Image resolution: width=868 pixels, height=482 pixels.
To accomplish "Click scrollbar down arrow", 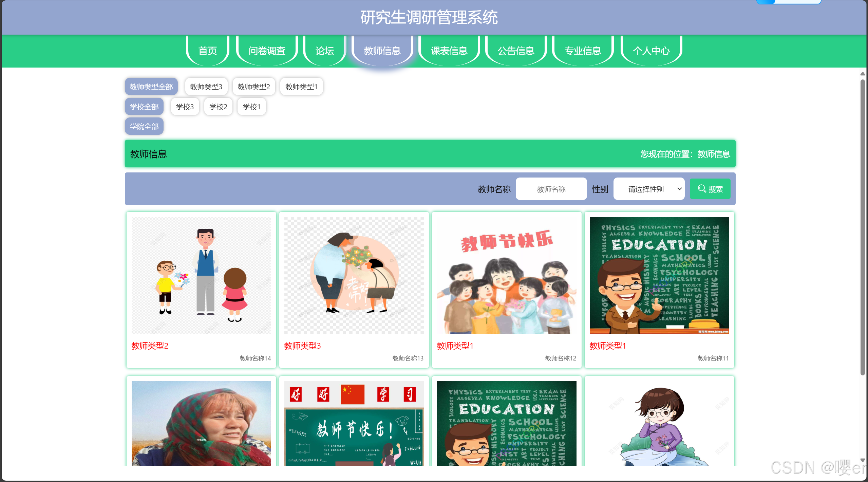I will pos(862,460).
